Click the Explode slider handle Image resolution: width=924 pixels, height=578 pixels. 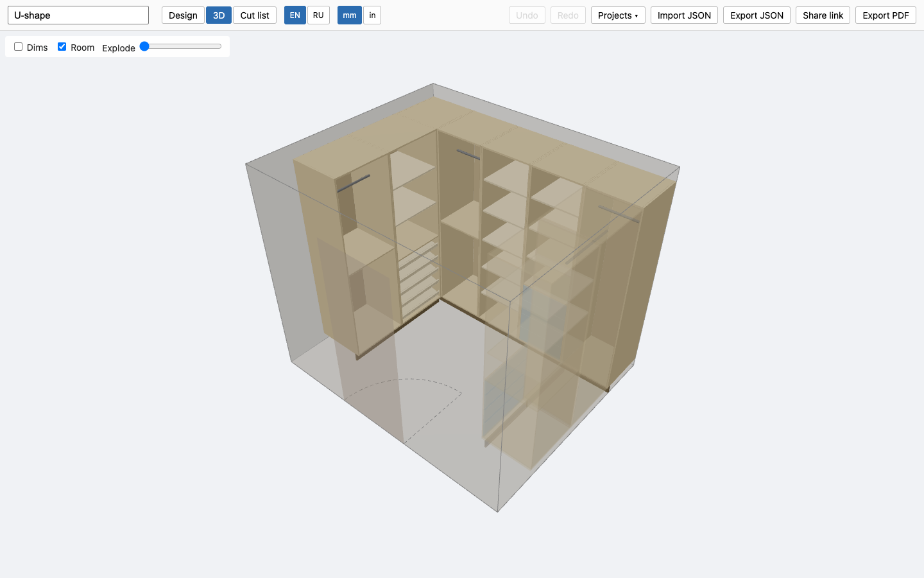tap(144, 46)
